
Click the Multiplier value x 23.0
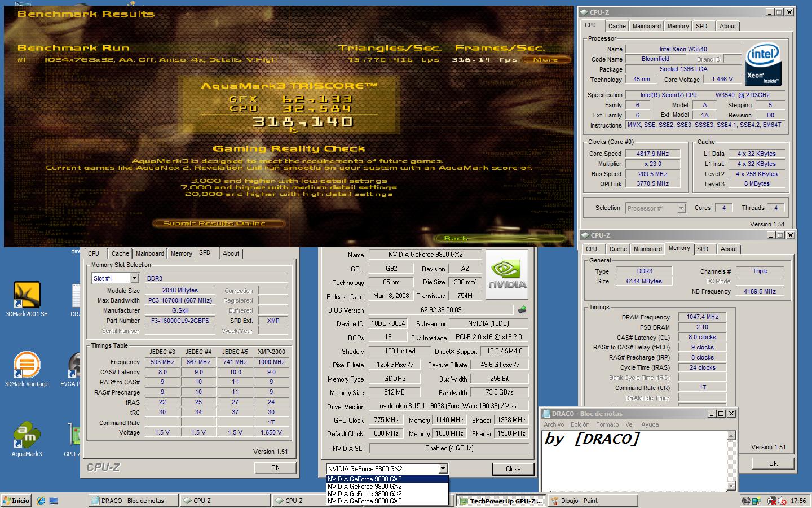coord(652,164)
